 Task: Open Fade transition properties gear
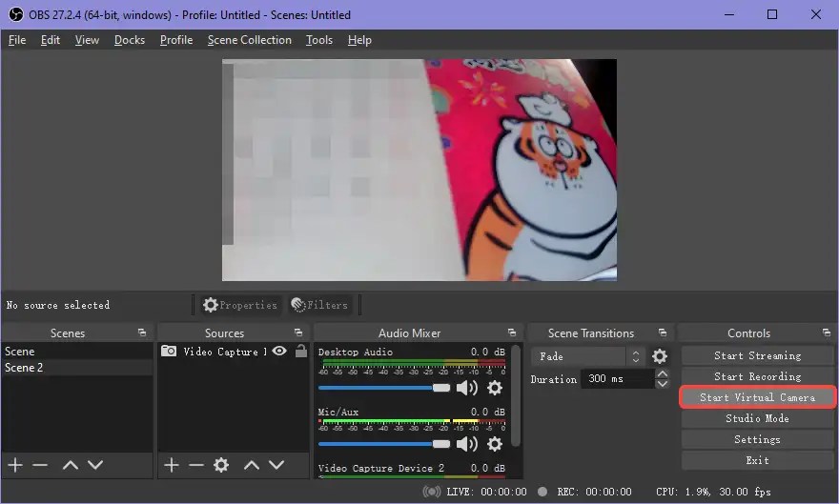pos(660,356)
